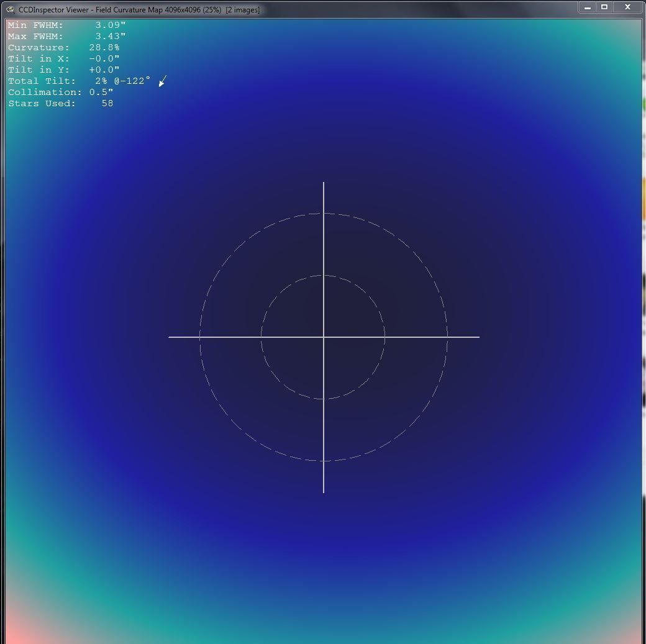Click the tilt direction arrow indicator
The image size is (646, 644).
pos(163,81)
